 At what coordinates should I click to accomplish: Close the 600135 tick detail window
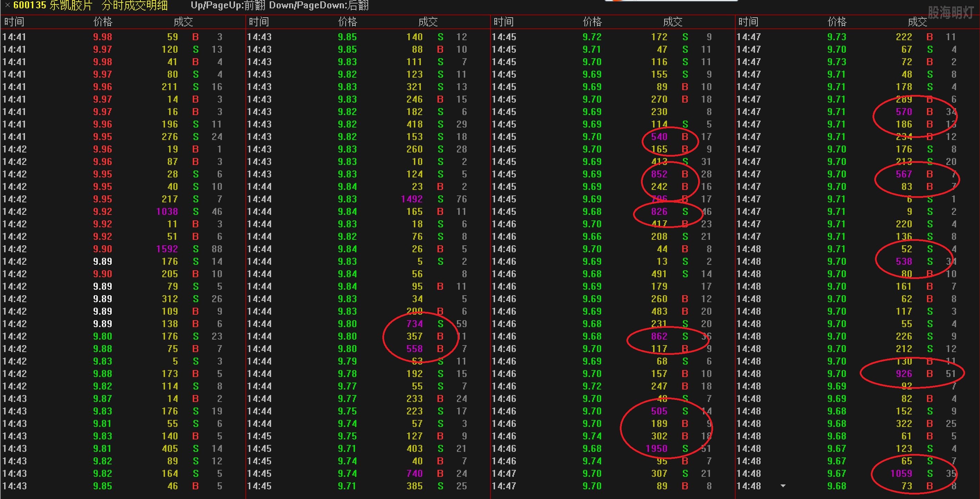coord(7,5)
